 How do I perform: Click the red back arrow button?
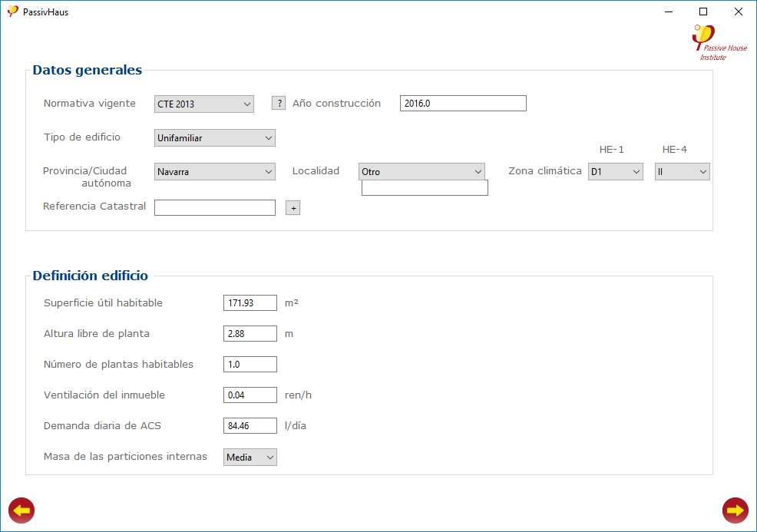coord(21,511)
